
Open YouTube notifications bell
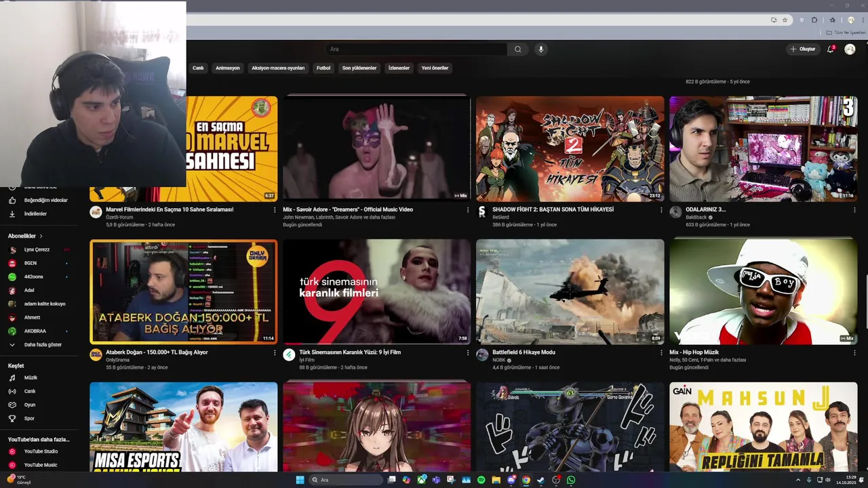click(x=830, y=49)
